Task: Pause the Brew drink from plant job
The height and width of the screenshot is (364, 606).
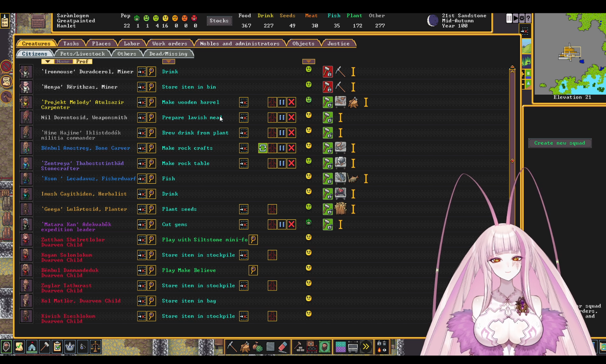Action: [x=282, y=133]
